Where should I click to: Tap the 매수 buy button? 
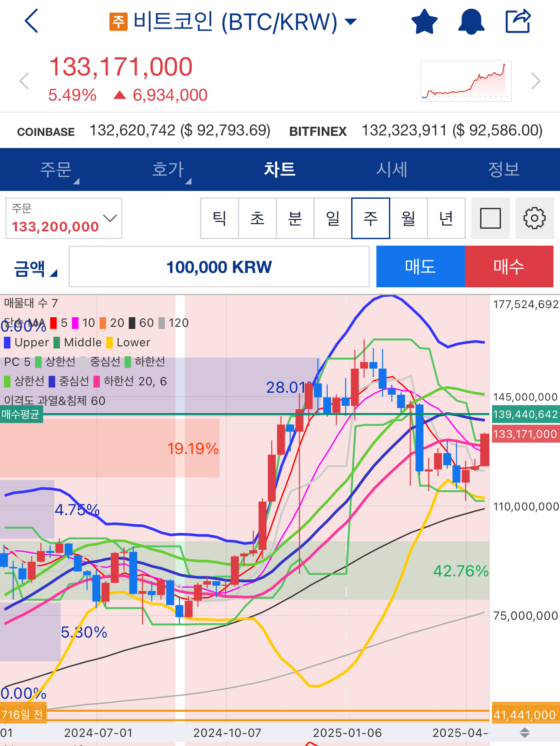pos(509,266)
